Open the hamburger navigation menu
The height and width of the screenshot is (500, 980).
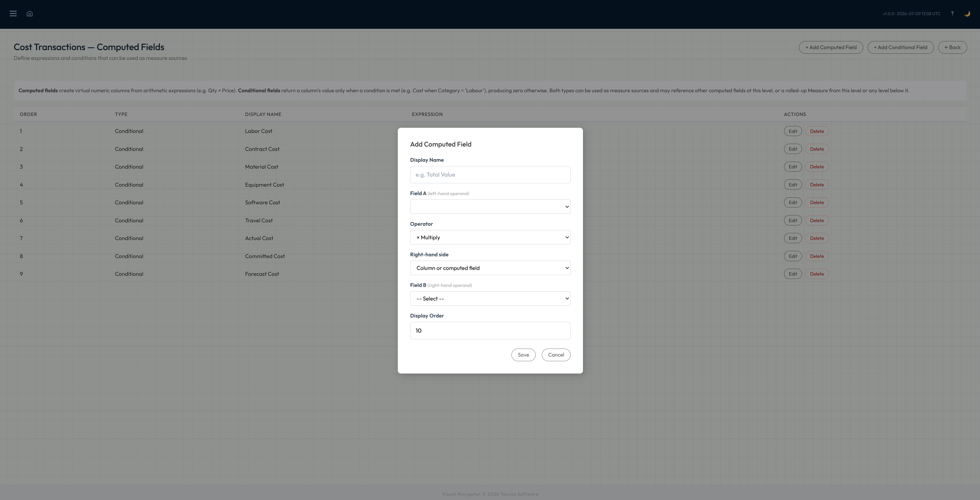[x=13, y=14]
